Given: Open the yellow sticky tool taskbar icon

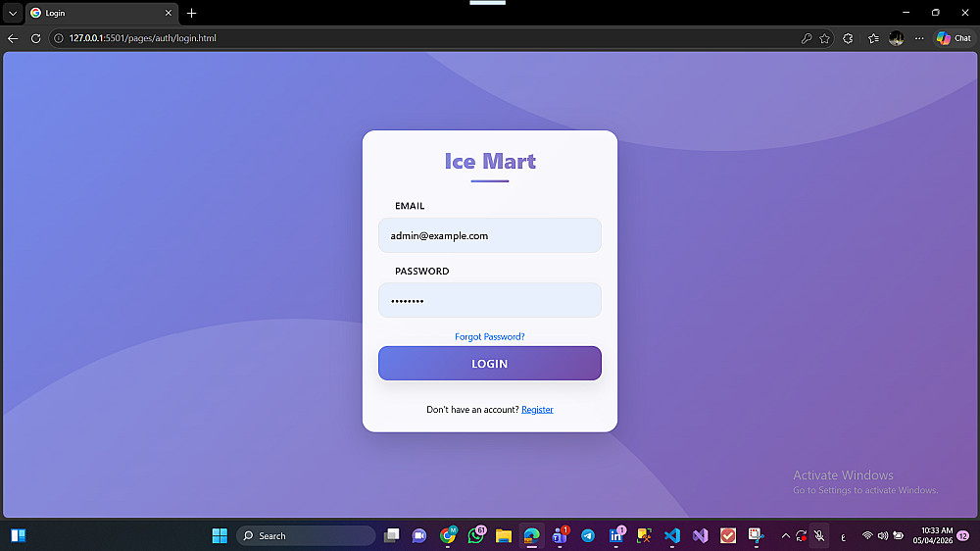Looking at the screenshot, I should (644, 535).
